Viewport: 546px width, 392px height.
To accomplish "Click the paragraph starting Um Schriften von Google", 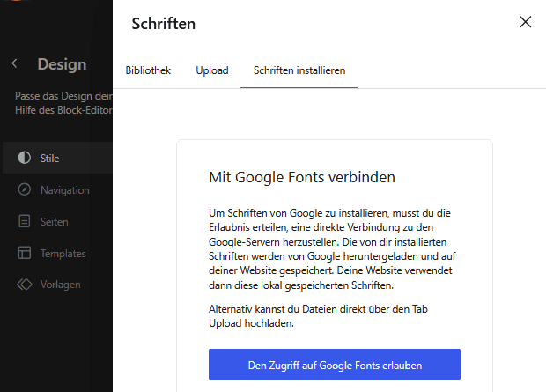I will tap(333, 249).
